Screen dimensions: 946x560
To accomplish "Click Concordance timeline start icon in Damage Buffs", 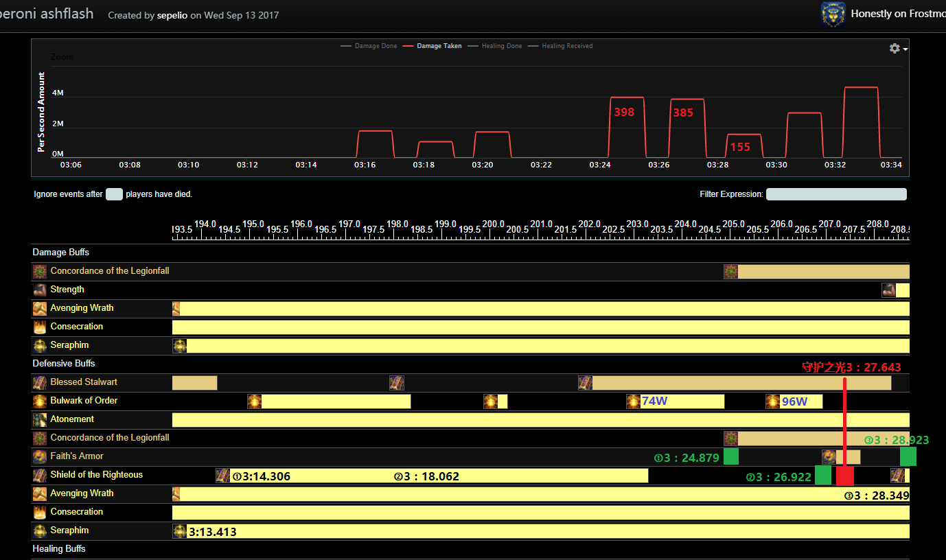I will coord(731,272).
